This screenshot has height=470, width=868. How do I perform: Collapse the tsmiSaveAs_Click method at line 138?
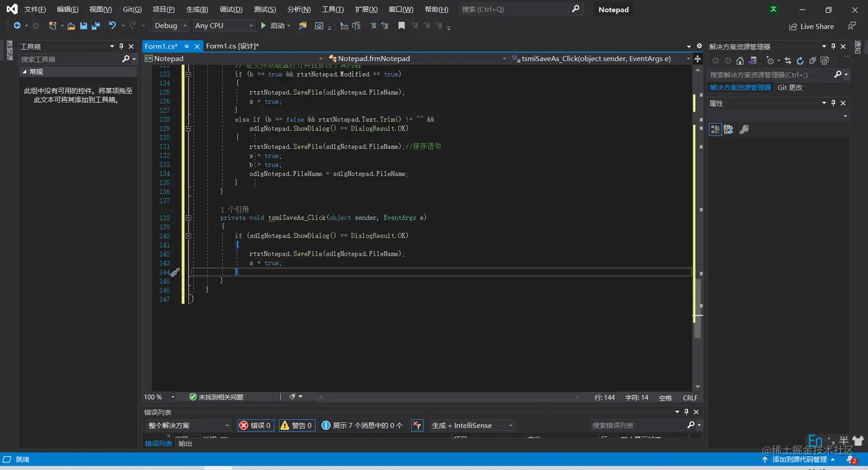pos(188,218)
